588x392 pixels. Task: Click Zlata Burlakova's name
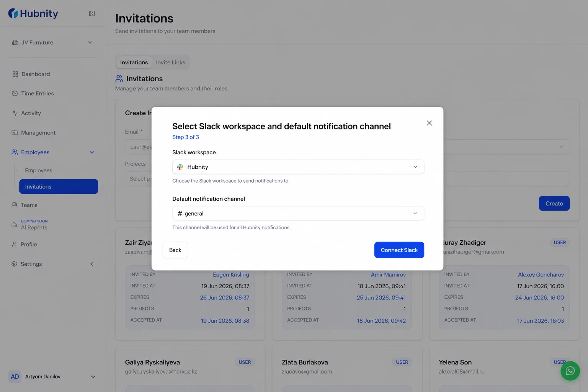pyautogui.click(x=305, y=362)
